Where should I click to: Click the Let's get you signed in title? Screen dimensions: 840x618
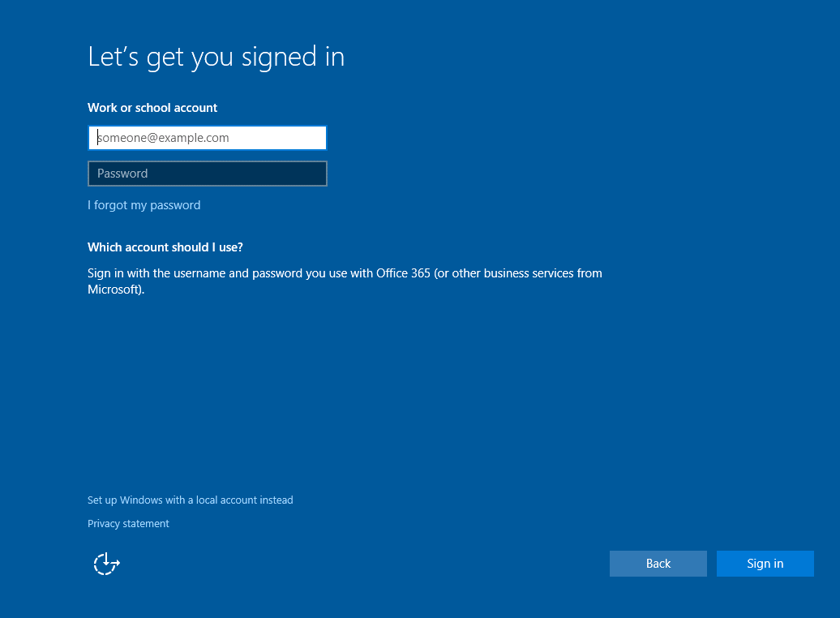(216, 56)
